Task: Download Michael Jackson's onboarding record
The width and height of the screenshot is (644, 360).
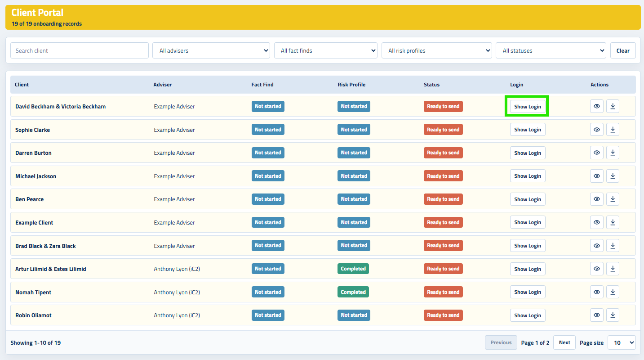Action: (613, 176)
